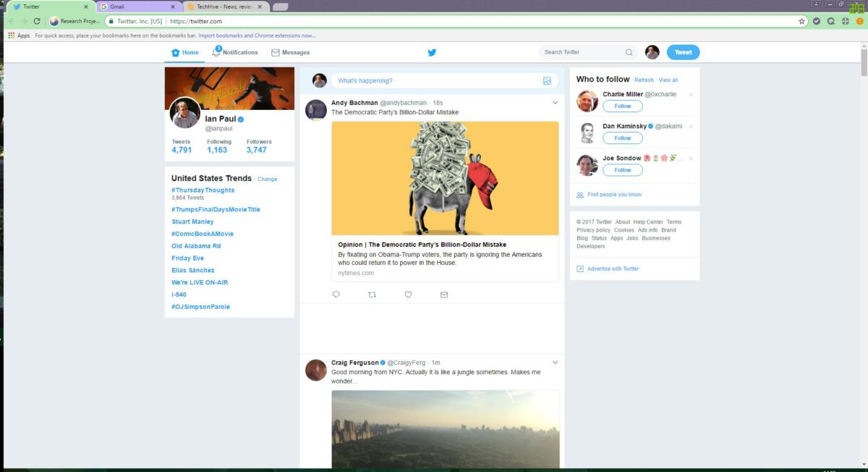Click the magnifier search icon
The height and width of the screenshot is (472, 868).
pyautogui.click(x=629, y=52)
